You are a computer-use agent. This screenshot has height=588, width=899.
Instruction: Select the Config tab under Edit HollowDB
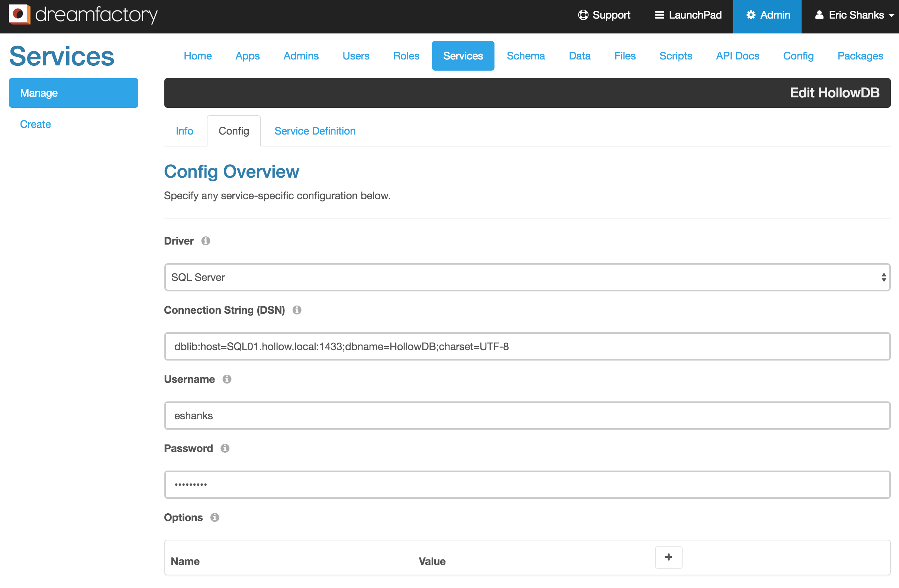[234, 131]
